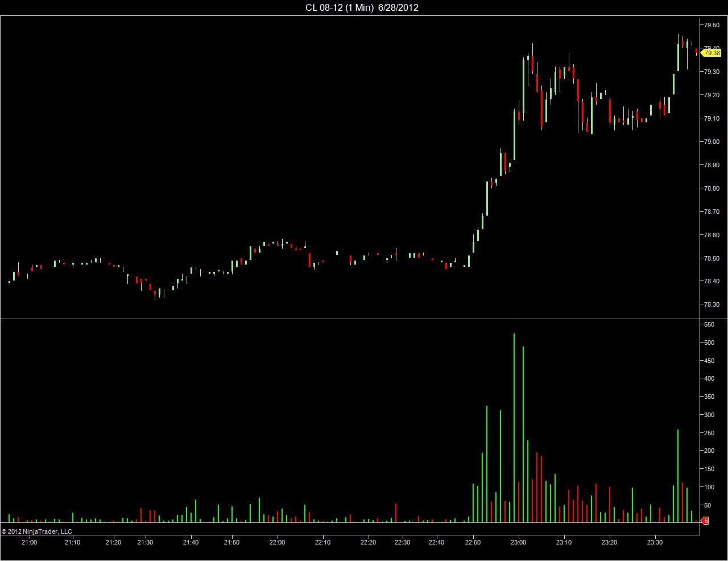Screen dimensions: 728x561
Task: Select the 21:50 time label
Action: click(x=231, y=542)
